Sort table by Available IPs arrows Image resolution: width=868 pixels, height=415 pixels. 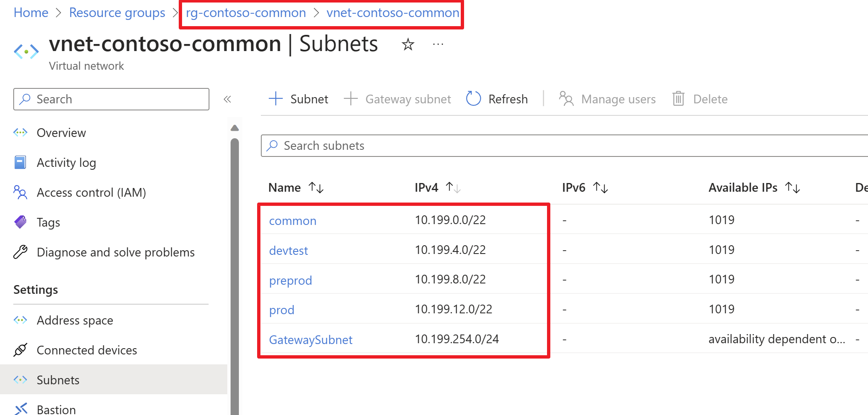click(793, 188)
